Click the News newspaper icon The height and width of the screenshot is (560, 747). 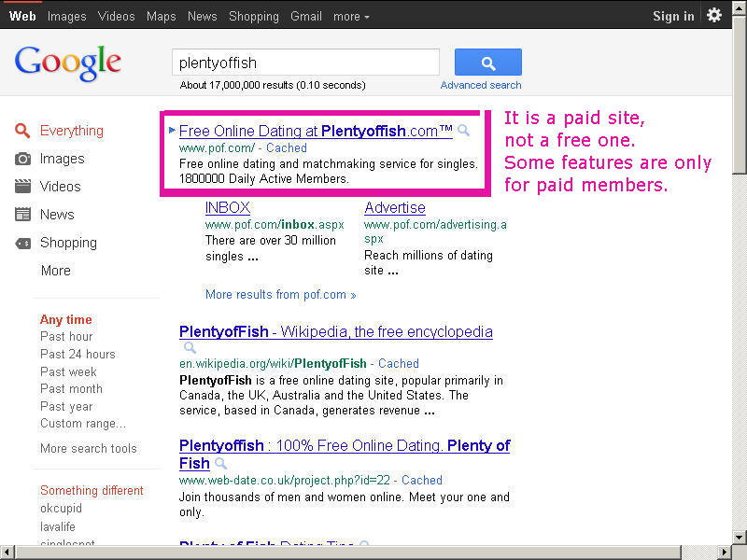(x=22, y=215)
